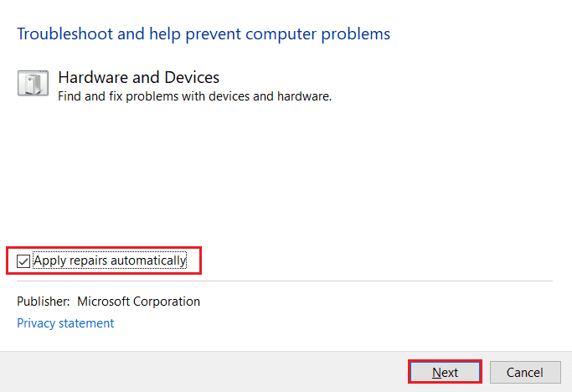Click the 'Troubleshoot and help prevent computer problems' heading
572x392 pixels.
(204, 34)
